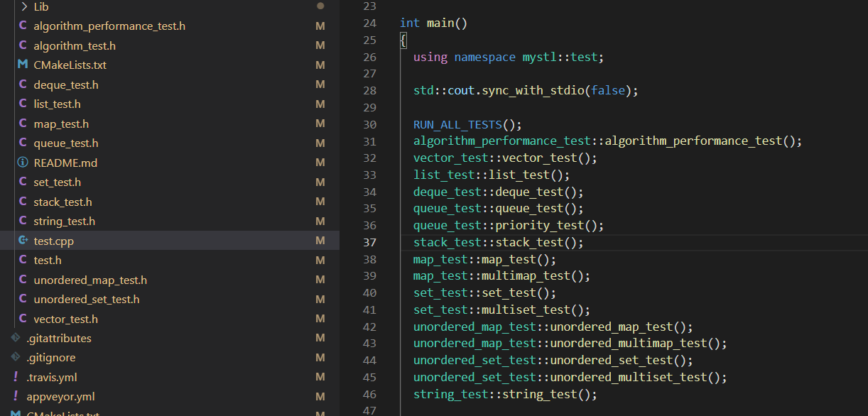
Task: Click 'unordered_set_test::unordered_multiset_test();' code line
Action: point(570,378)
